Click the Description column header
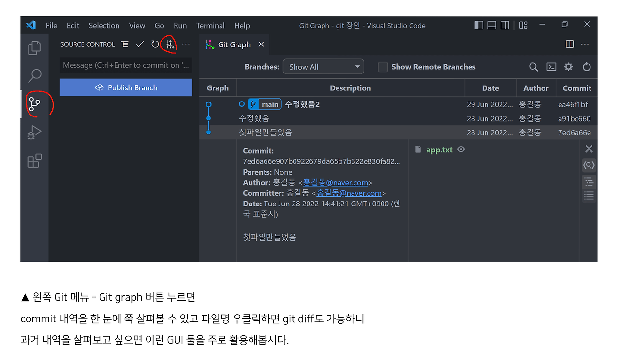Image resolution: width=619 pixels, height=364 pixels. (x=350, y=88)
